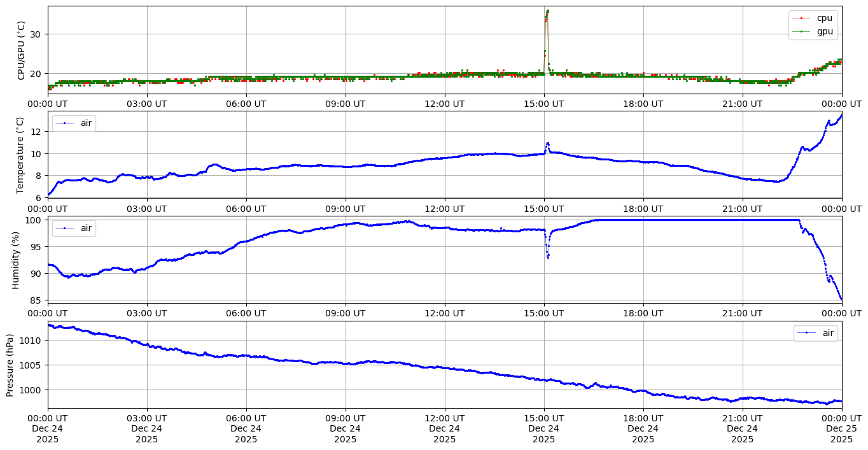Click the red cpu legend entry
The image size is (868, 450).
coord(813,18)
